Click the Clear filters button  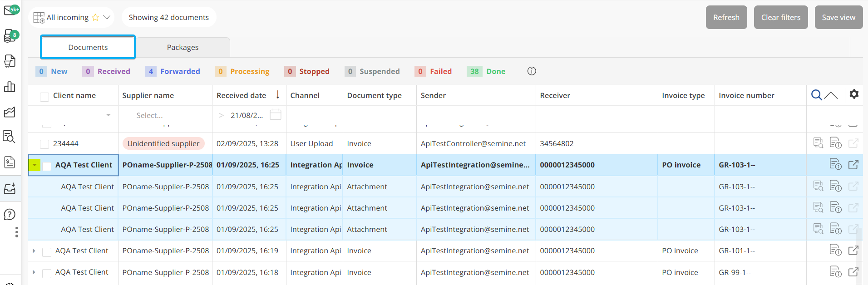tap(781, 17)
